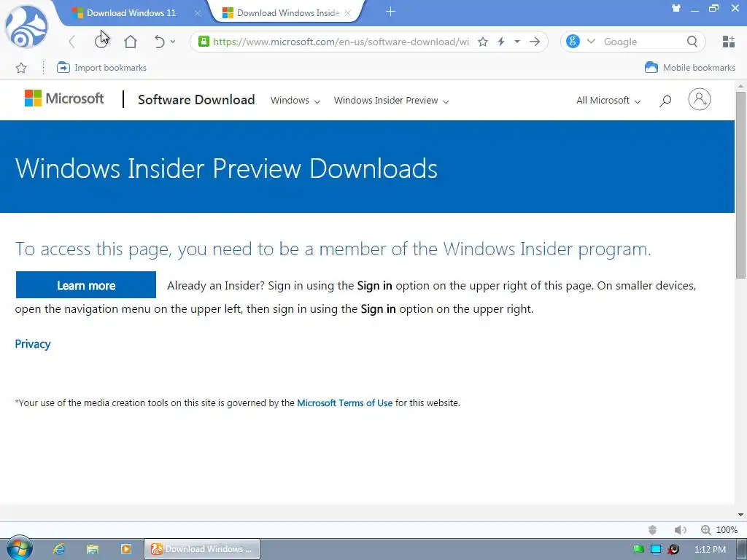Click the 1:12 PM system clock

tap(710, 550)
